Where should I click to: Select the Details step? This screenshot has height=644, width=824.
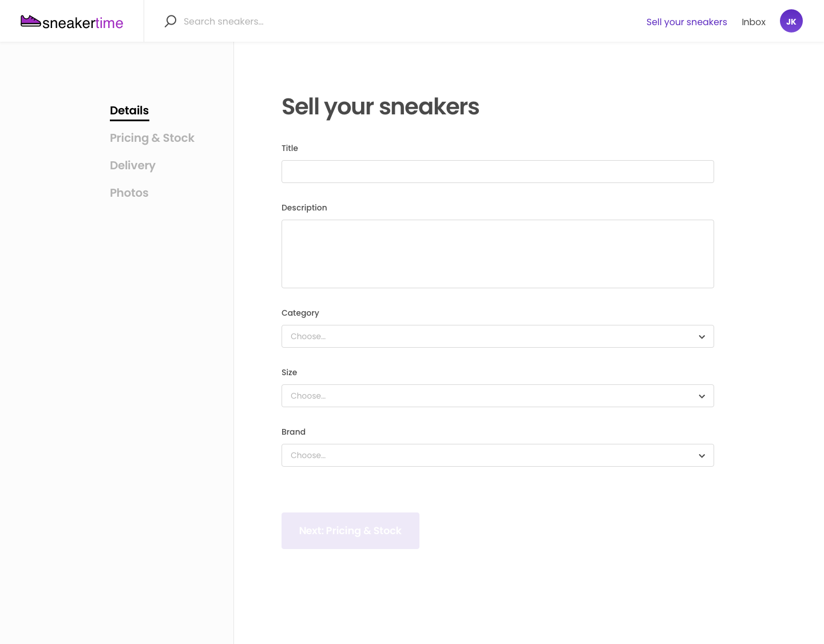(129, 110)
